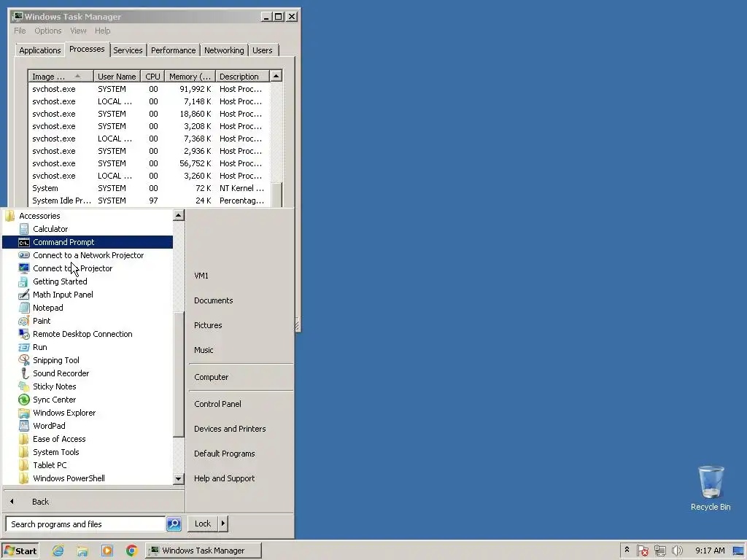
Task: Select the System process row
Action: pyautogui.click(x=149, y=189)
